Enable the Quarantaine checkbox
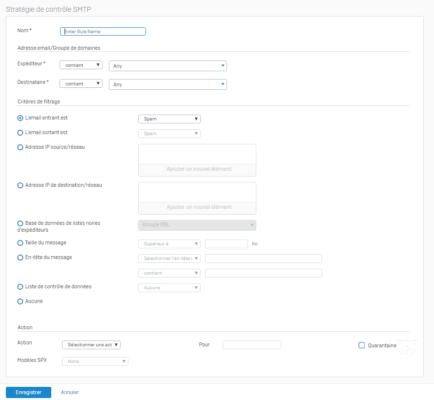 pyautogui.click(x=362, y=345)
